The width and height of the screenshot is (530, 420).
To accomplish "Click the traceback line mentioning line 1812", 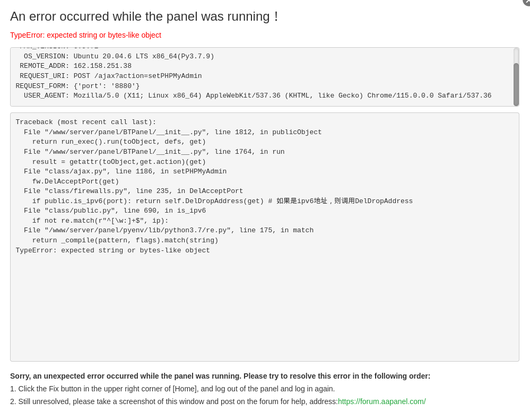I will pos(172,133).
